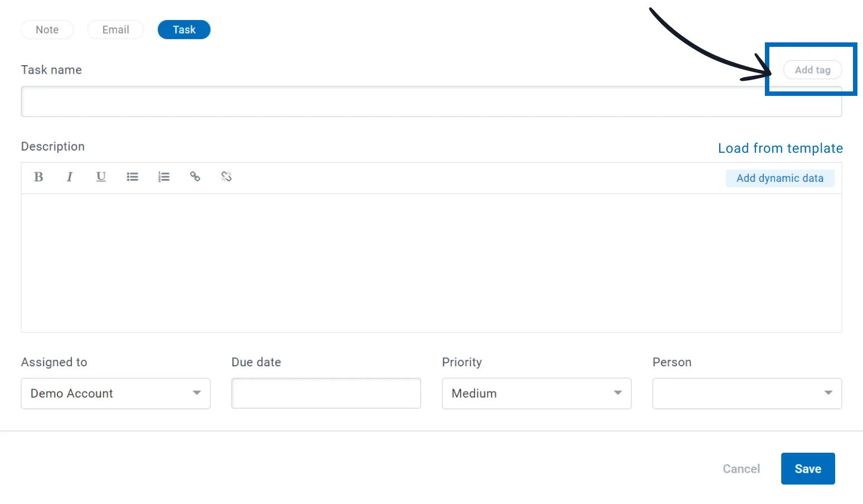Save the task
863x504 pixels.
click(x=808, y=469)
